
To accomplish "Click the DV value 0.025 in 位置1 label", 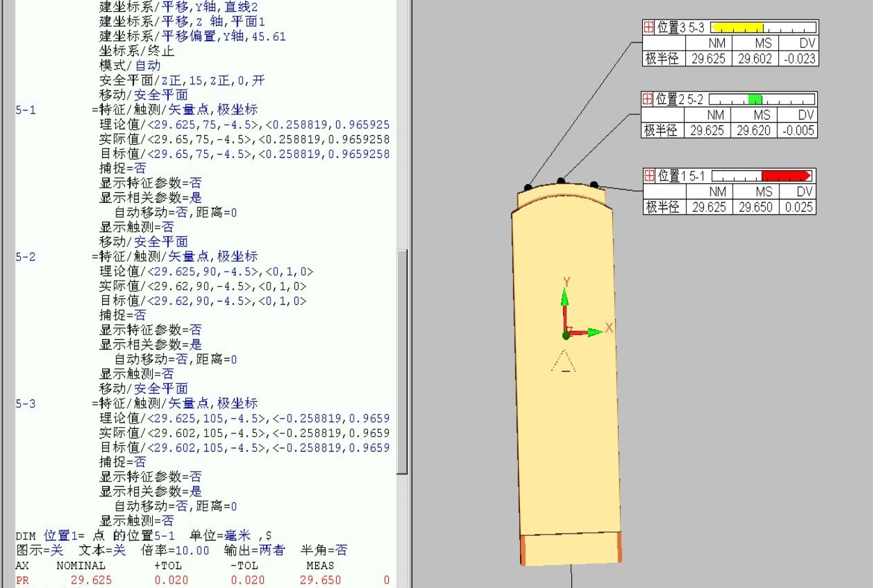I will pyautogui.click(x=799, y=207).
